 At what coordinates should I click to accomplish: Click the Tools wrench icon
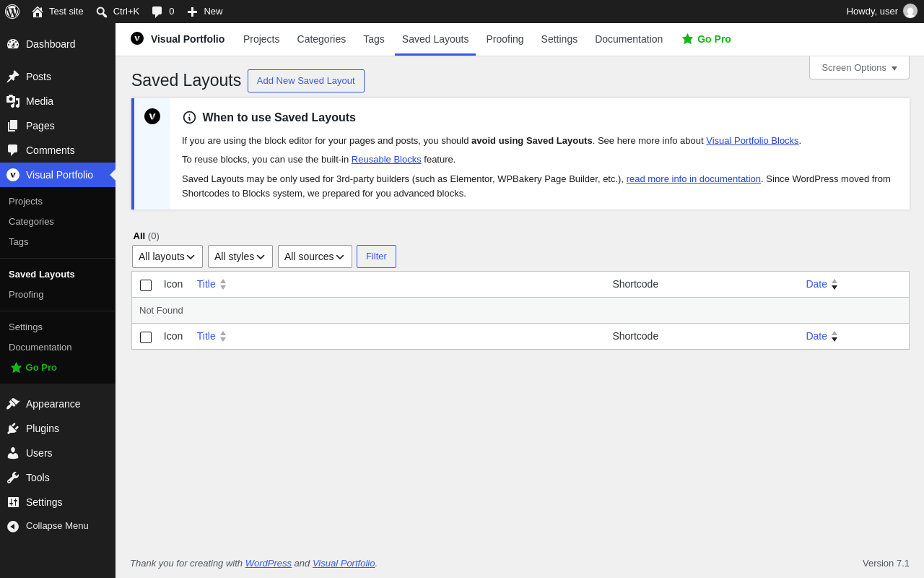click(13, 478)
